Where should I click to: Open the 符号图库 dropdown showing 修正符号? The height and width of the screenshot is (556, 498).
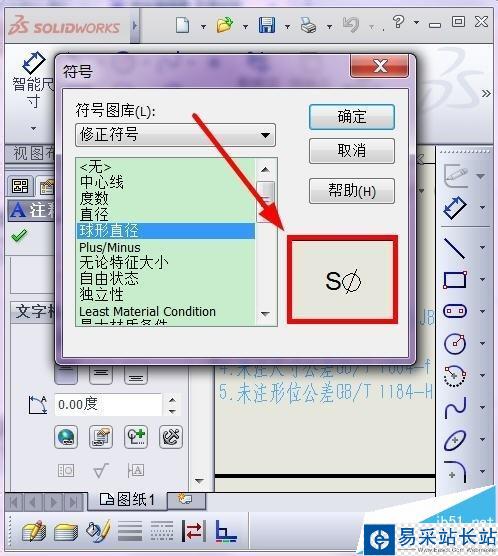coord(175,135)
